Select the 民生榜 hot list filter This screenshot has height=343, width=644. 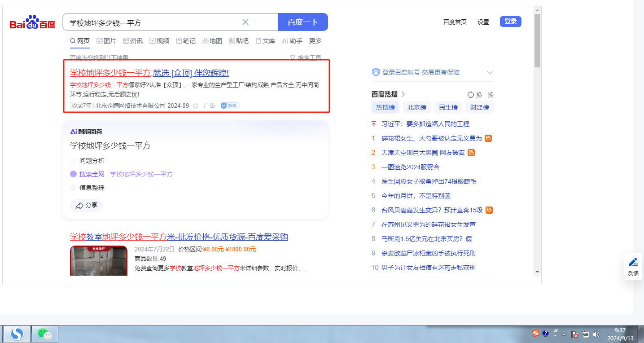[x=448, y=107]
